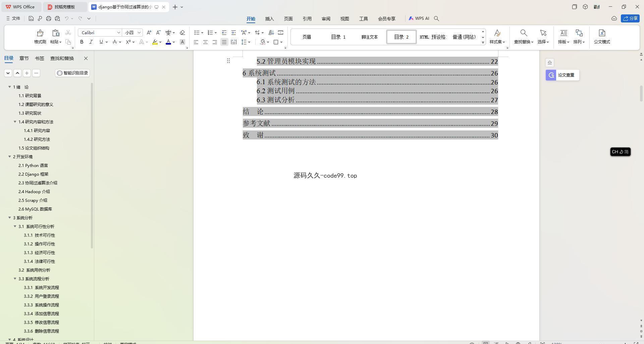Open Print Preview from quick toolbar
644x344 pixels.
57,18
